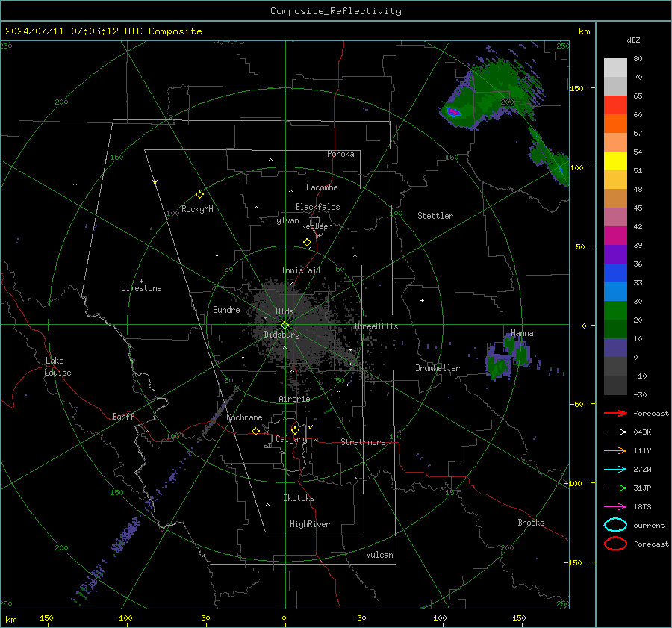Click the magenta 39-42 dBZ legend swatch
This screenshot has height=628, width=672.
(x=615, y=236)
